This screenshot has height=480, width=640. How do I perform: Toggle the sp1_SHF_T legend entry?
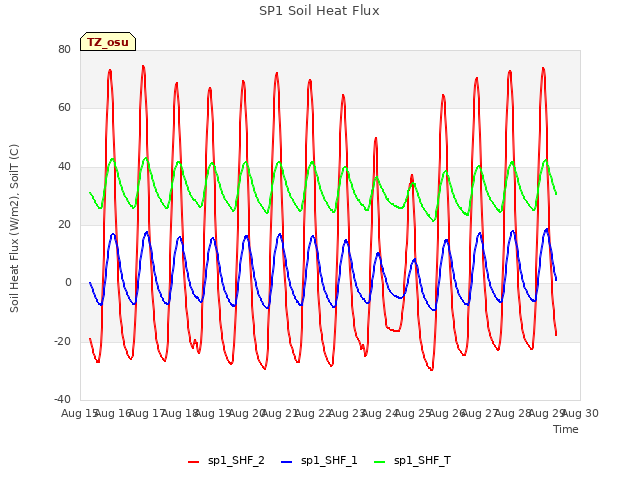point(412,461)
